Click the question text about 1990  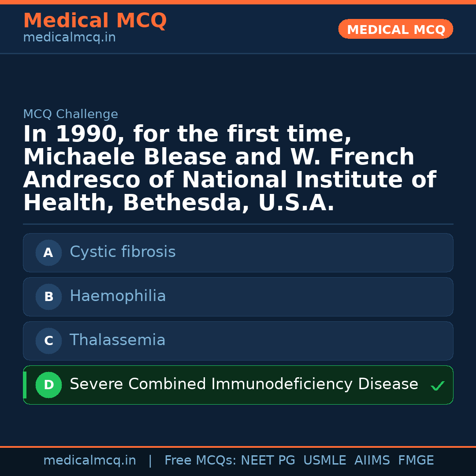pos(229,169)
